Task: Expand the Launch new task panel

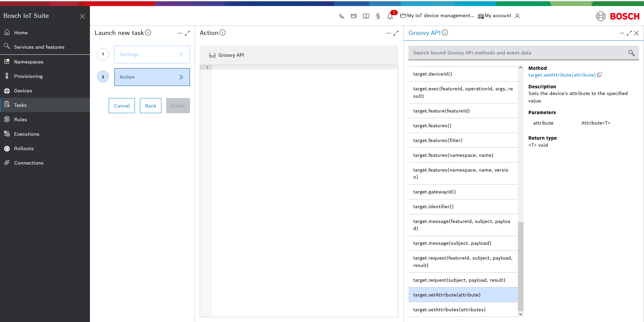Action: point(188,33)
